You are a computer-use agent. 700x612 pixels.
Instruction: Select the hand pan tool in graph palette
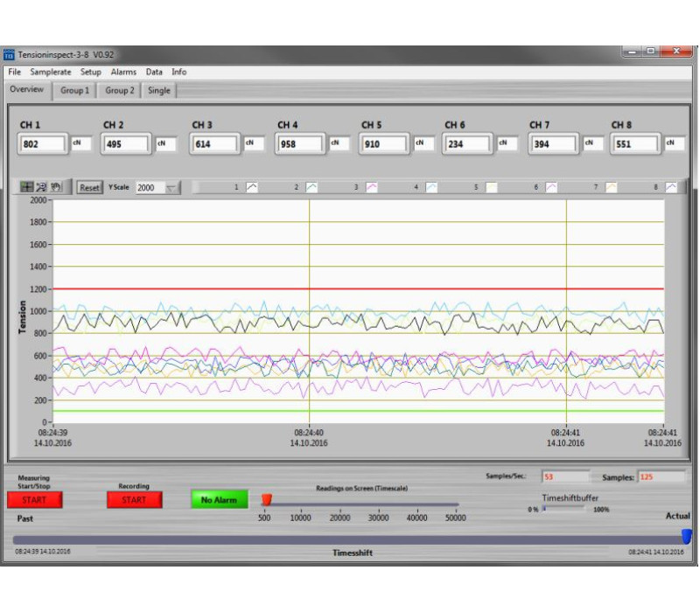tap(56, 187)
